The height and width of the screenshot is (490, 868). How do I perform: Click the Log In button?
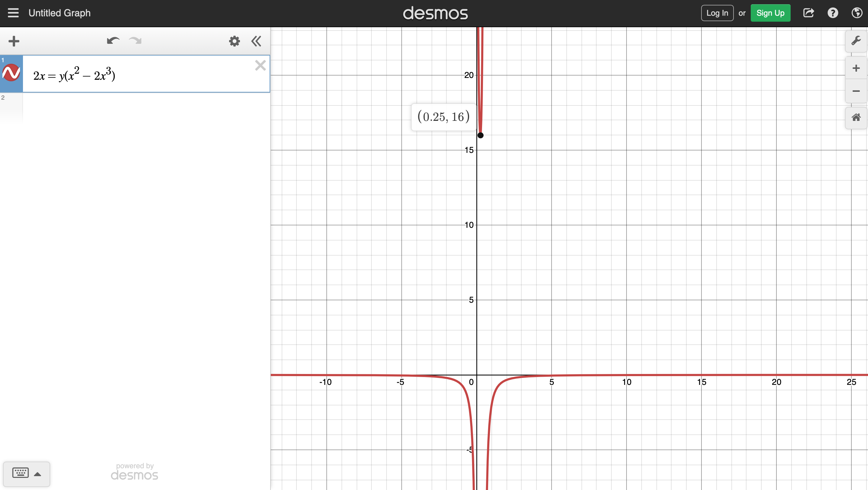click(x=717, y=13)
